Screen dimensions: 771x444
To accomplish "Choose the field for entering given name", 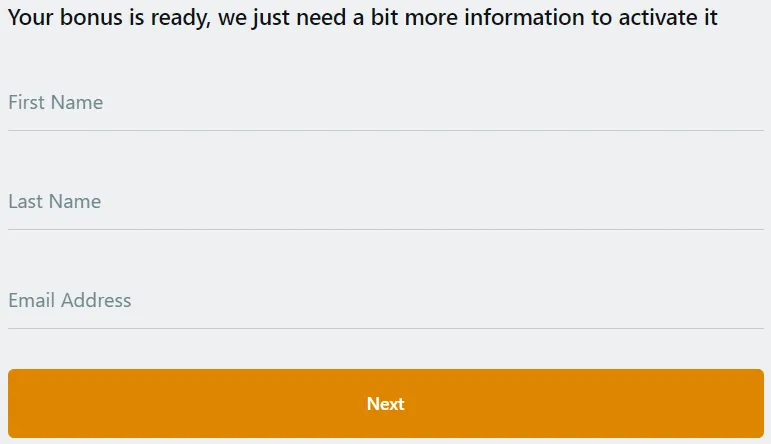I will tap(385, 103).
